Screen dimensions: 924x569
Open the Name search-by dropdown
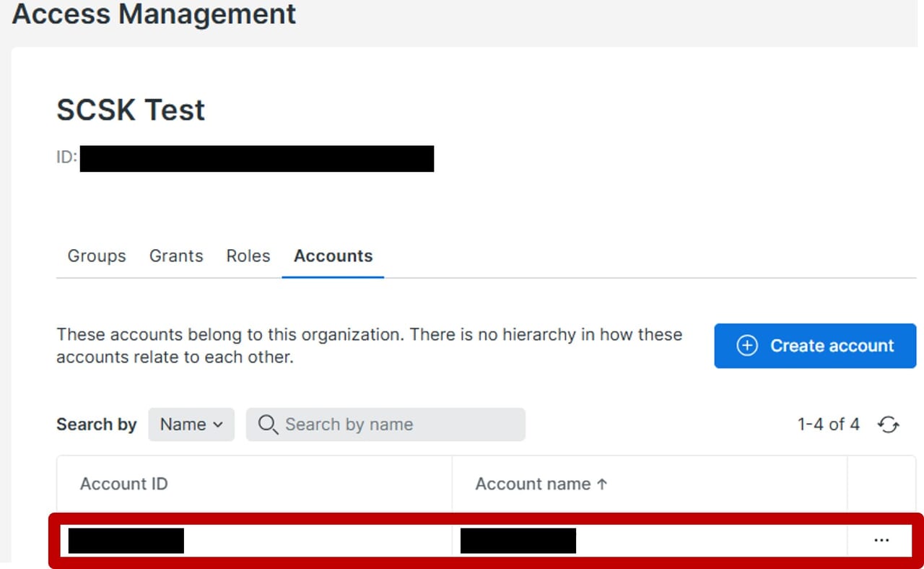click(191, 425)
